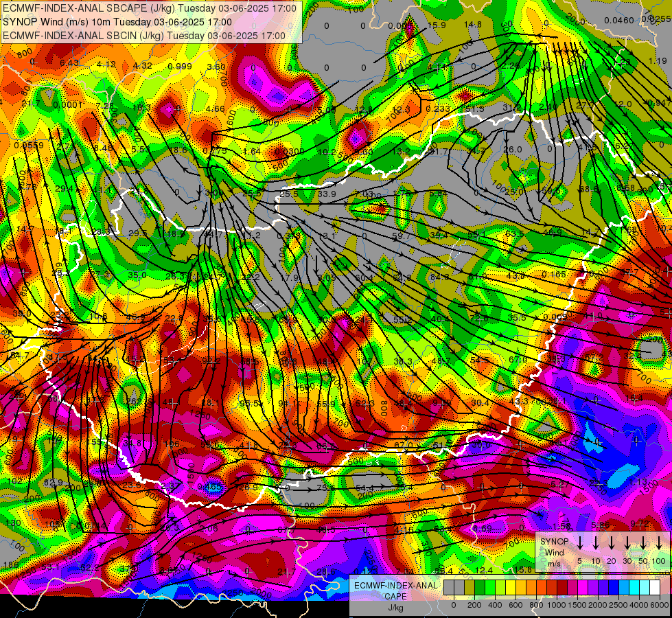Select the white CAPE legend swatch

[x=655, y=588]
